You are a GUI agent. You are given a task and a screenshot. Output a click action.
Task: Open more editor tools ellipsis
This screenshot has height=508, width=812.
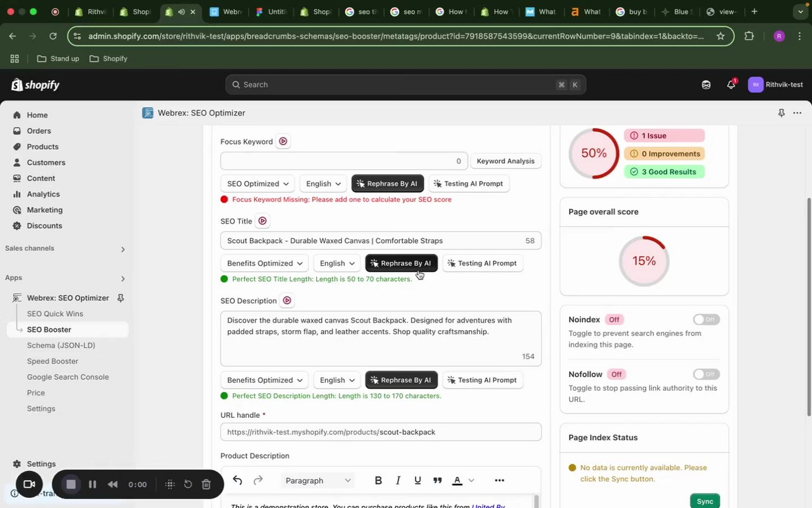coord(500,481)
